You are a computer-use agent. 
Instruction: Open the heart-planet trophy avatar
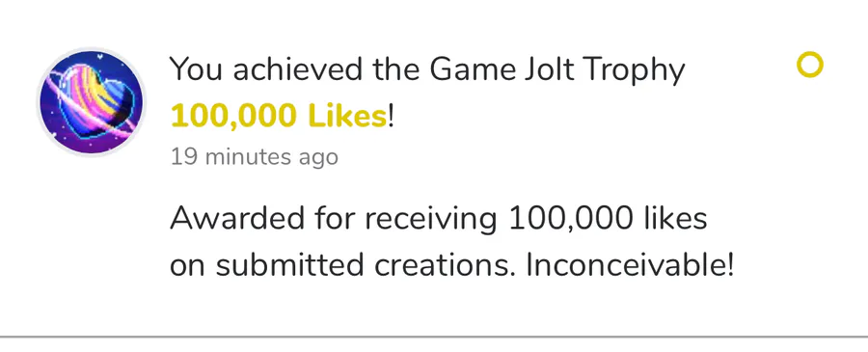tap(91, 102)
